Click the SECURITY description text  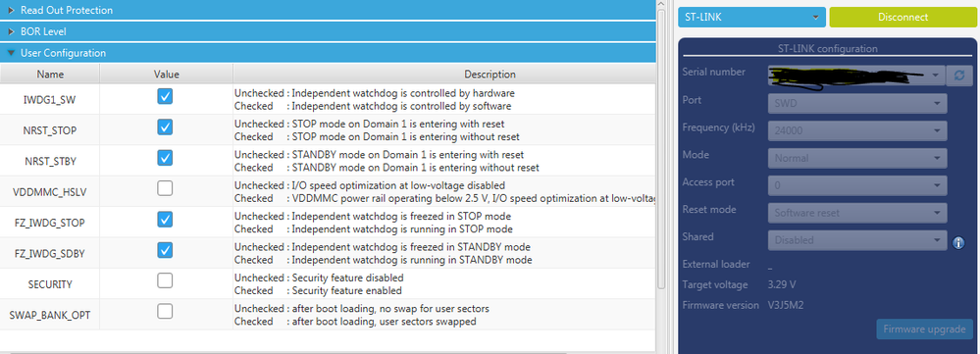point(319,284)
